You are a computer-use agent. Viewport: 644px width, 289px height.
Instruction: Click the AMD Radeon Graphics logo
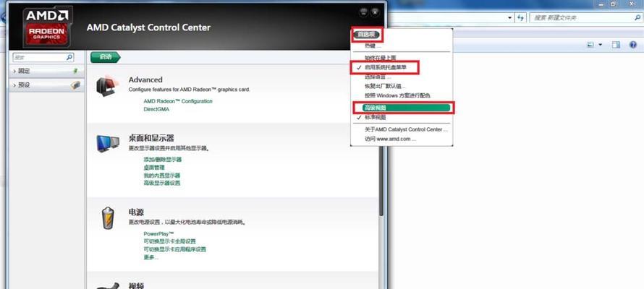[x=46, y=27]
